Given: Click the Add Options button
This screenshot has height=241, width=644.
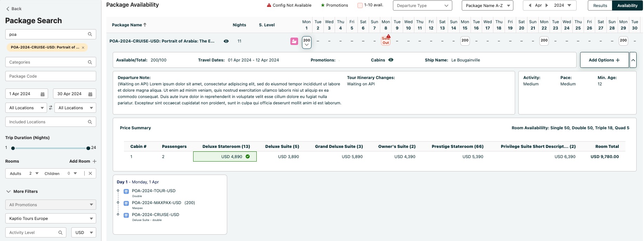Looking at the screenshot, I should tap(604, 60).
